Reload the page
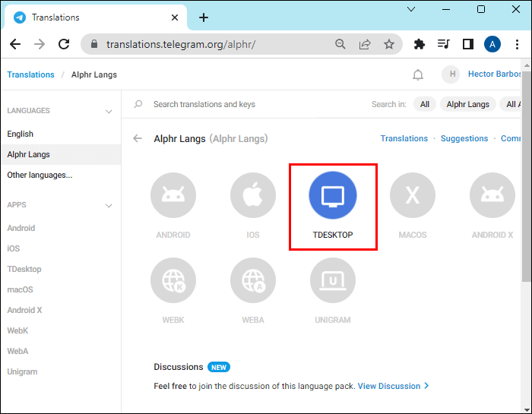Screen dimensions: 532x414 (x=64, y=44)
